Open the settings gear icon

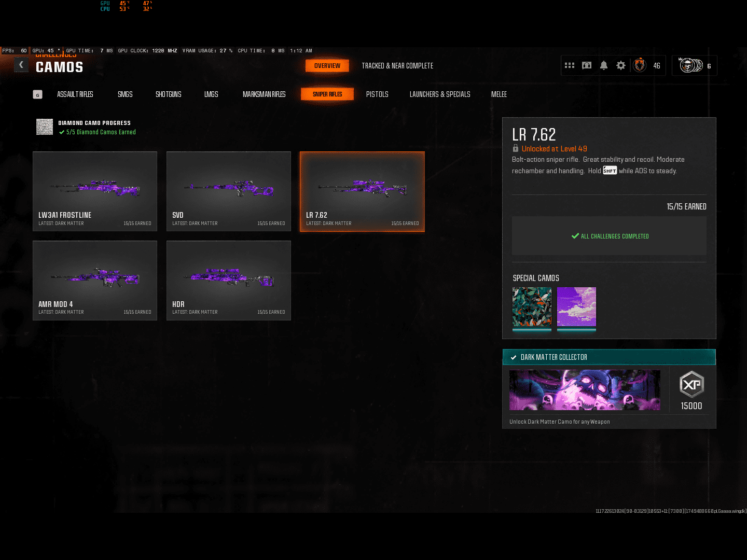tap(621, 66)
